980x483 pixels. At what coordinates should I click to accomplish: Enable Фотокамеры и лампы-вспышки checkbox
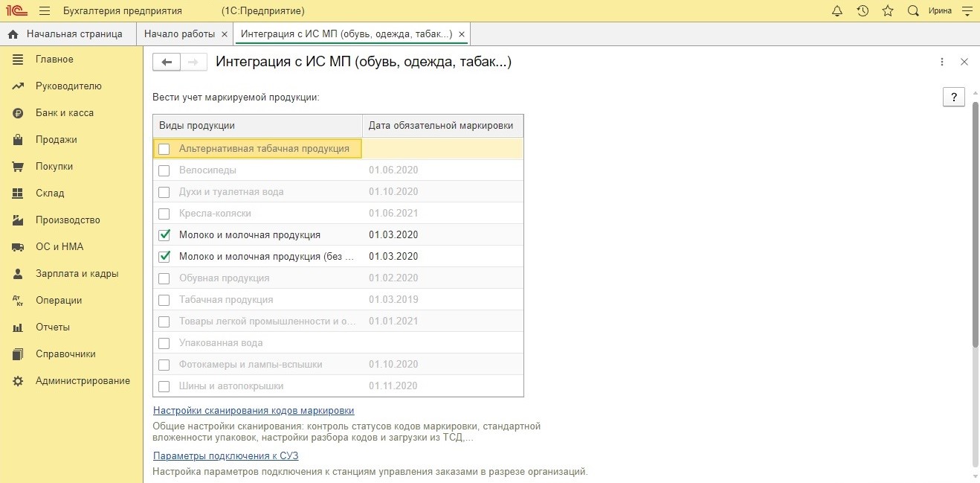(164, 365)
